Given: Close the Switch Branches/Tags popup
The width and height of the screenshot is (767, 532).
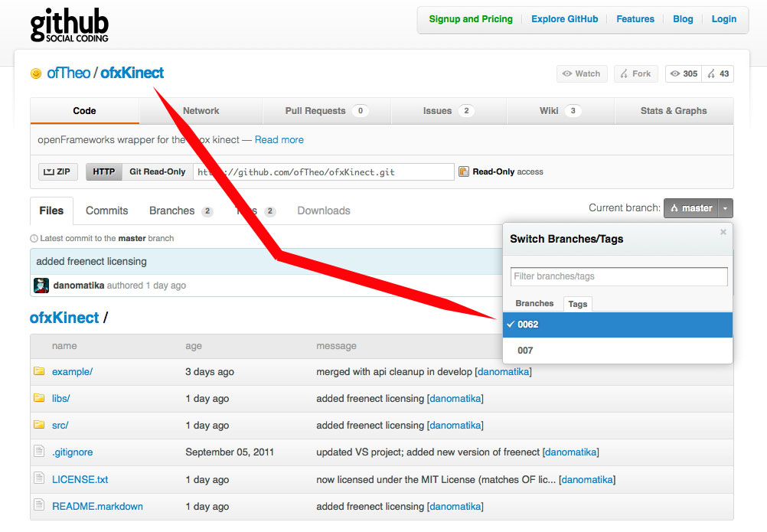Looking at the screenshot, I should tap(723, 232).
